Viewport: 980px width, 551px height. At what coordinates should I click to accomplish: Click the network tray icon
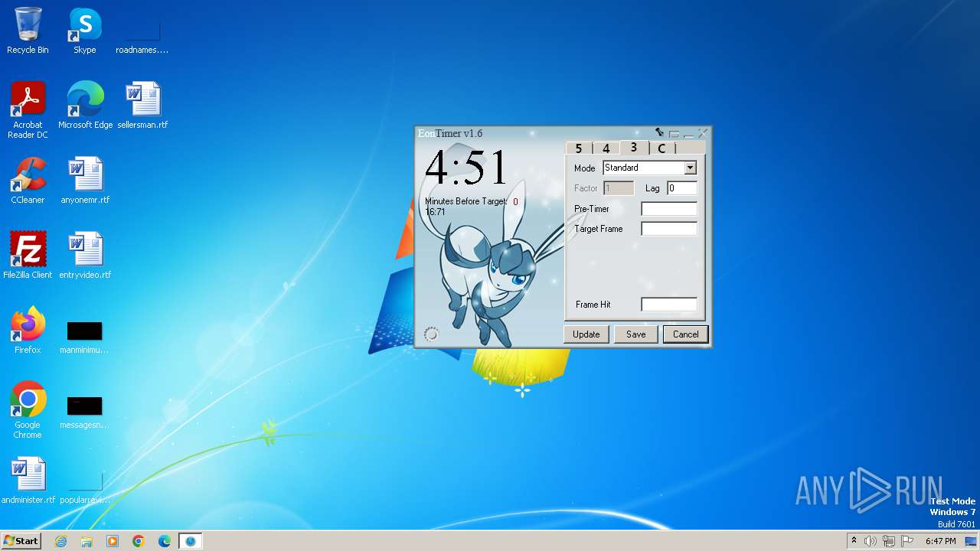[889, 541]
